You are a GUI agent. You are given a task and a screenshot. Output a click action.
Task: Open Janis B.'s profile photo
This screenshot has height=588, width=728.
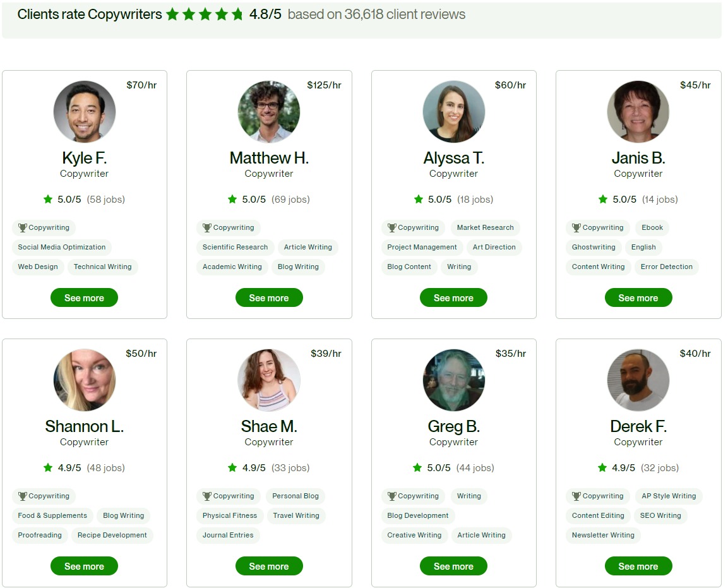[638, 111]
